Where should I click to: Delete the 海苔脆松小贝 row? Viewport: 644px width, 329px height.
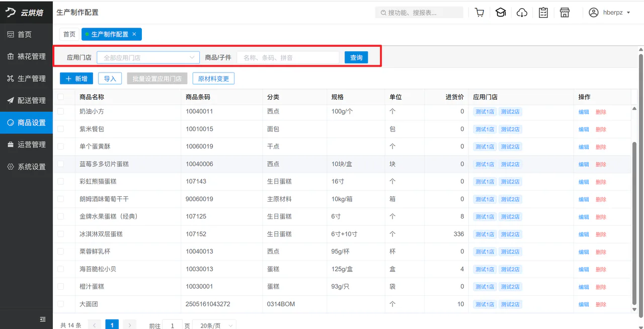tap(601, 270)
